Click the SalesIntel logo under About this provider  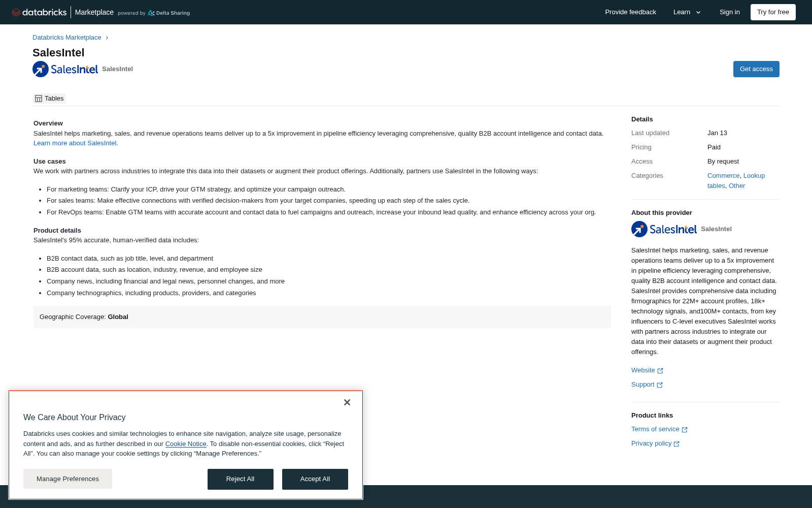point(664,229)
